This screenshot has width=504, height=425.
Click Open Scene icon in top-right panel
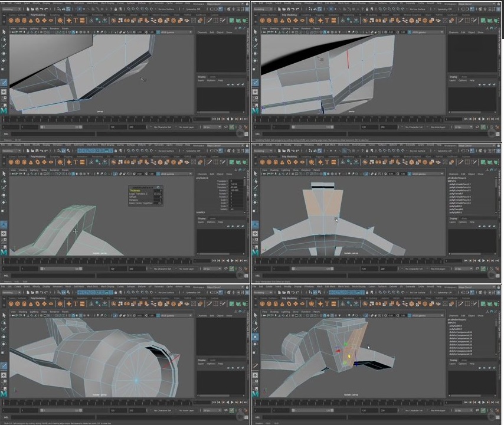point(283,9)
